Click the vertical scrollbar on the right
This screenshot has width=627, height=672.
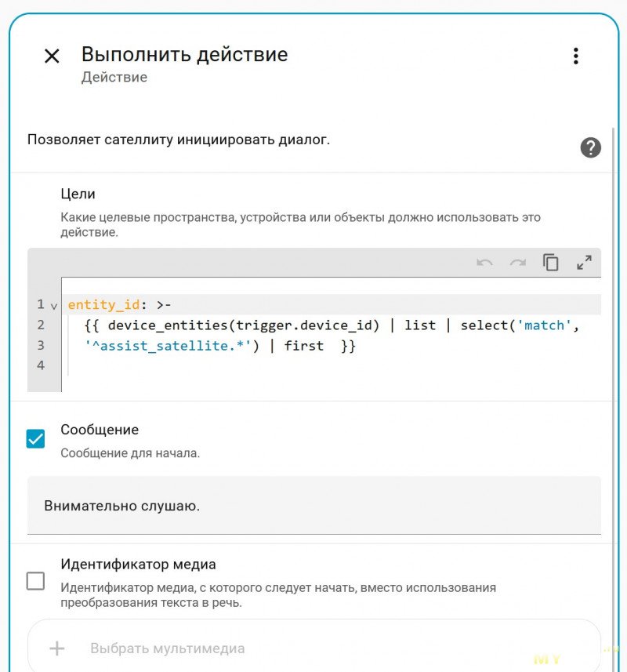pyautogui.click(x=613, y=314)
